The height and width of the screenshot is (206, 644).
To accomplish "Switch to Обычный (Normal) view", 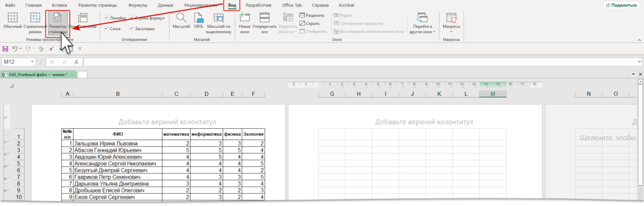I will (12, 21).
